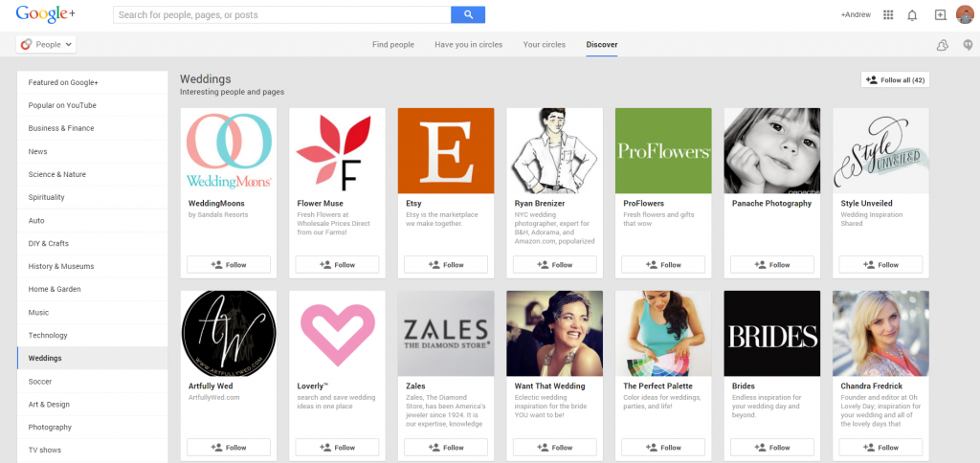Select the Technology category

coord(93,336)
